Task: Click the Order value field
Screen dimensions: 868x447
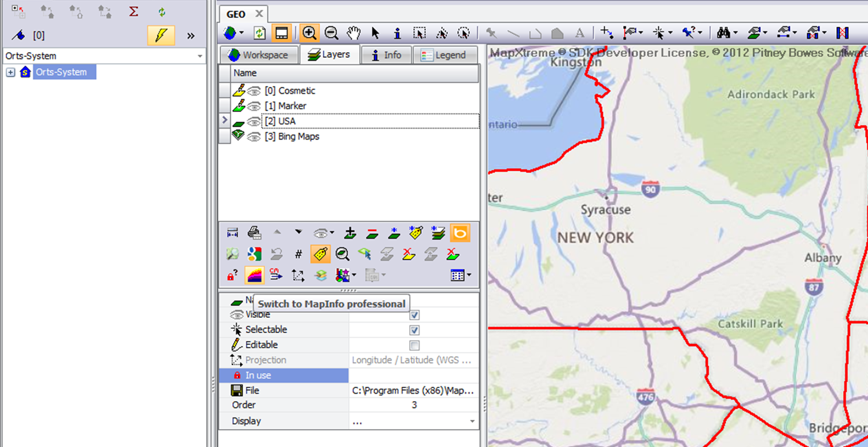Action: 414,405
